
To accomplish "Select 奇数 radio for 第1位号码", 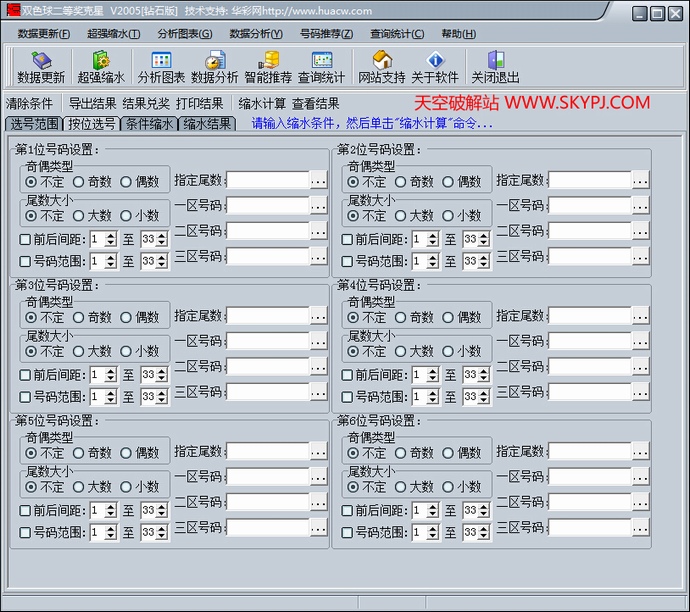I will (x=79, y=182).
